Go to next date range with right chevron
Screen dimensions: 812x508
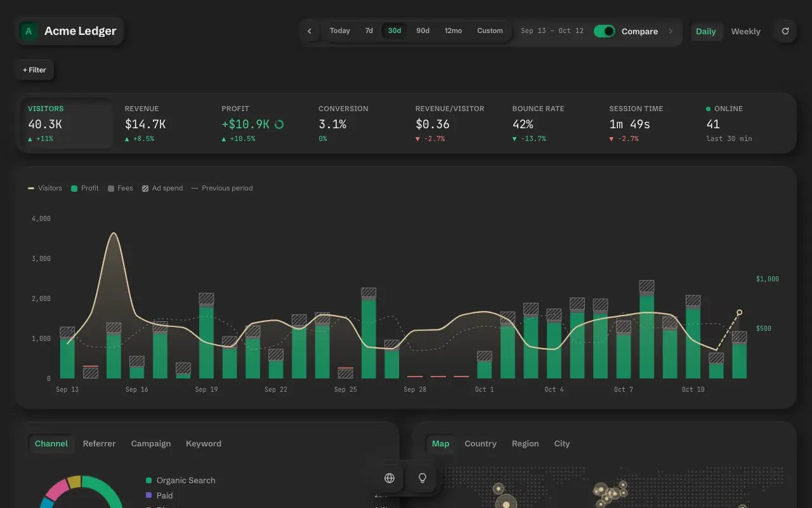(x=671, y=31)
